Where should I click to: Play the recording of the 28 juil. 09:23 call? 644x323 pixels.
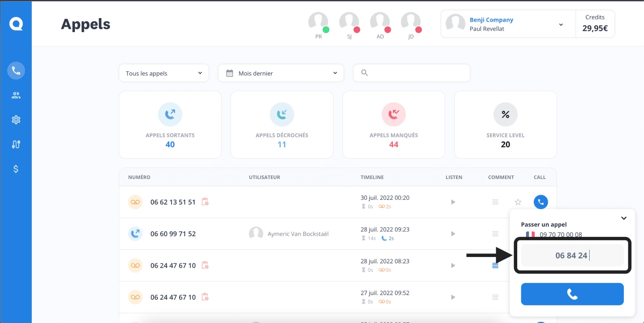(453, 234)
